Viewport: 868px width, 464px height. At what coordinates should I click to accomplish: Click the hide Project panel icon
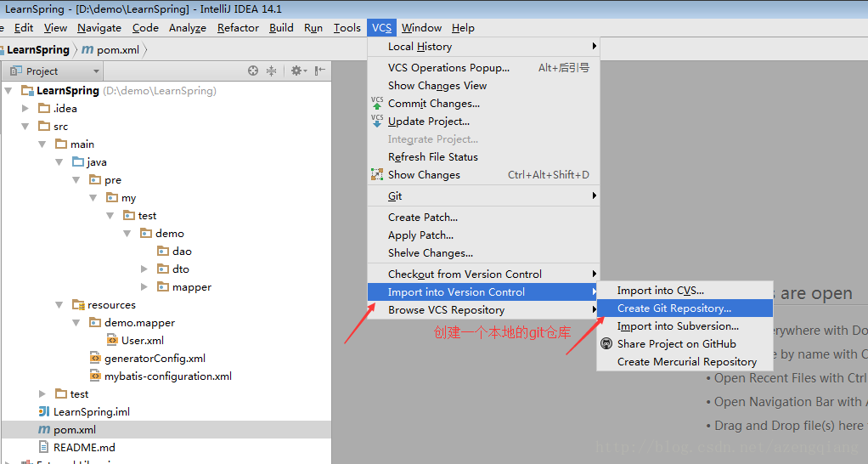click(x=320, y=71)
